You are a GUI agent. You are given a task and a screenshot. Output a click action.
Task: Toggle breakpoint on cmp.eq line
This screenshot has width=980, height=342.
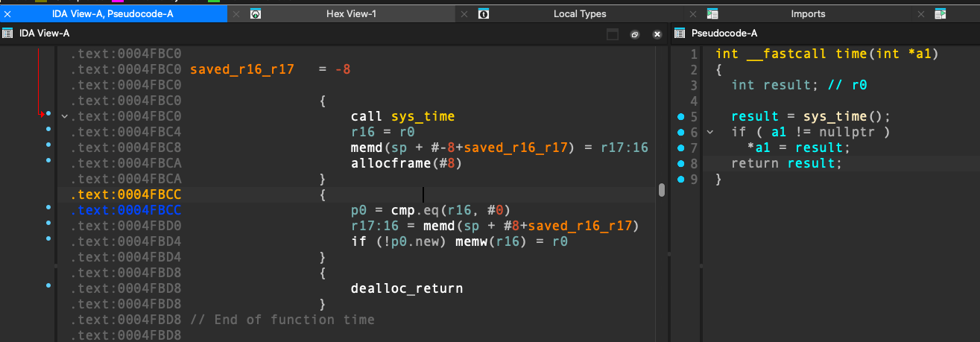tap(48, 208)
